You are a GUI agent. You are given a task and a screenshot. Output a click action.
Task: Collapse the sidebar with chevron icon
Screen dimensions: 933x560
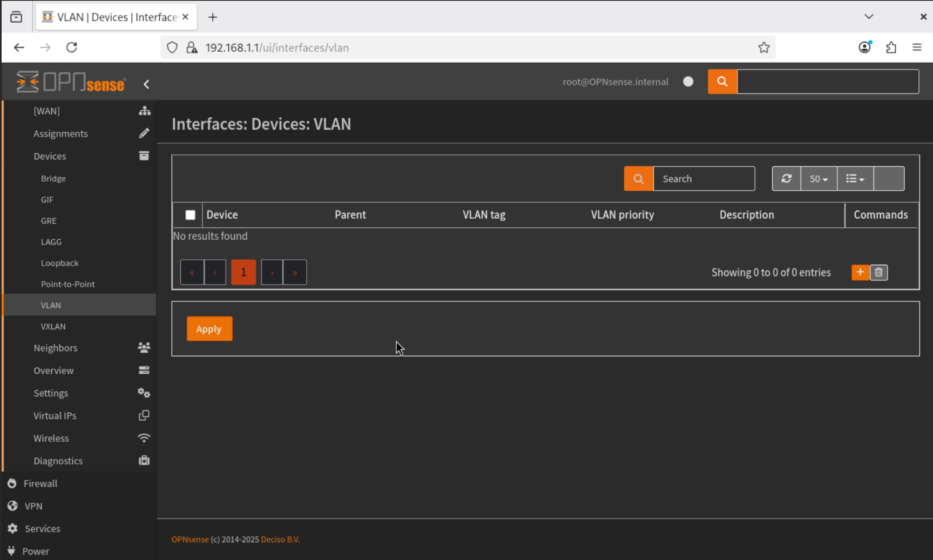click(146, 84)
